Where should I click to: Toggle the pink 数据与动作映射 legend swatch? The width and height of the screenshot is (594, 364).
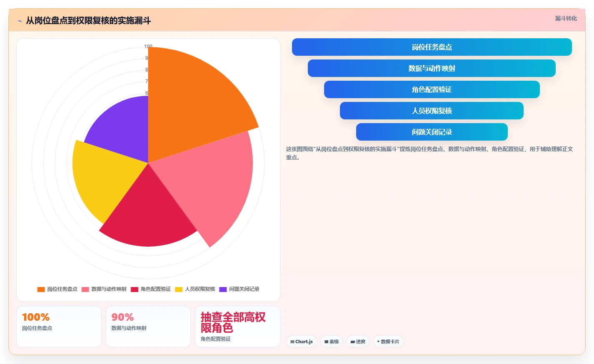pos(85,289)
